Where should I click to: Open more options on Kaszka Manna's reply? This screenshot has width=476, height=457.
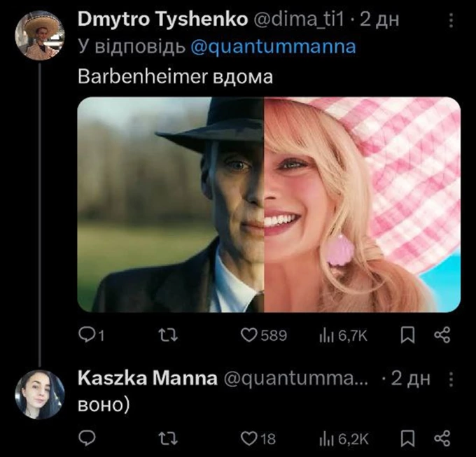tap(451, 379)
